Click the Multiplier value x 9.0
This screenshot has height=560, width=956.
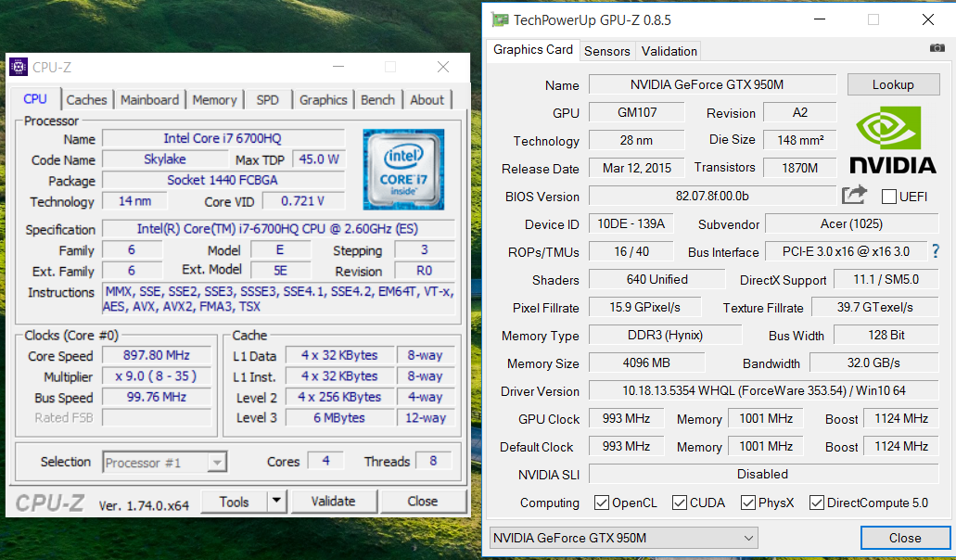[157, 376]
